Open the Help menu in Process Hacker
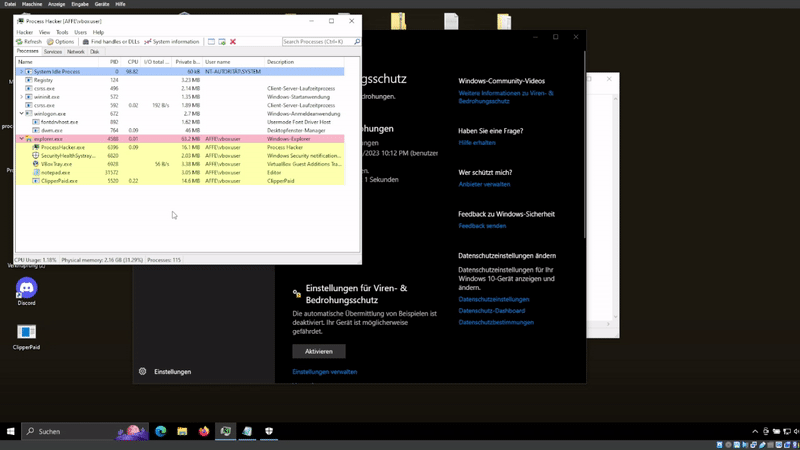Screen dimensions: 800x450 [98, 32]
